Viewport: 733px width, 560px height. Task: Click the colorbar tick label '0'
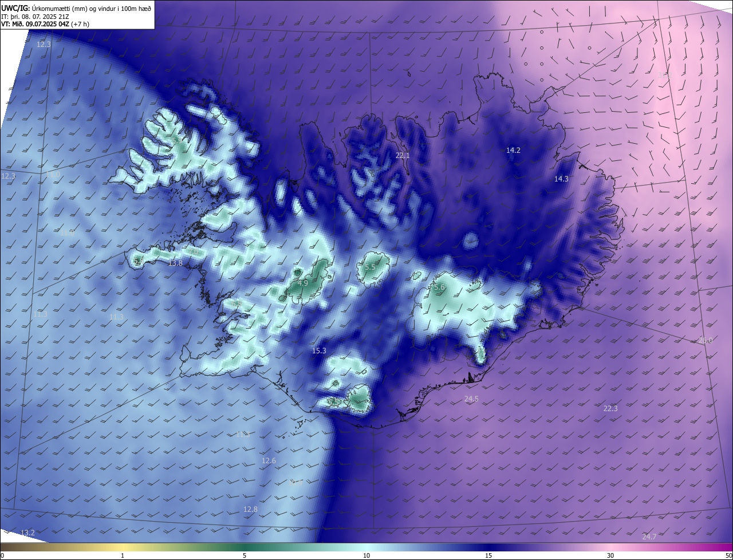coord(2,556)
